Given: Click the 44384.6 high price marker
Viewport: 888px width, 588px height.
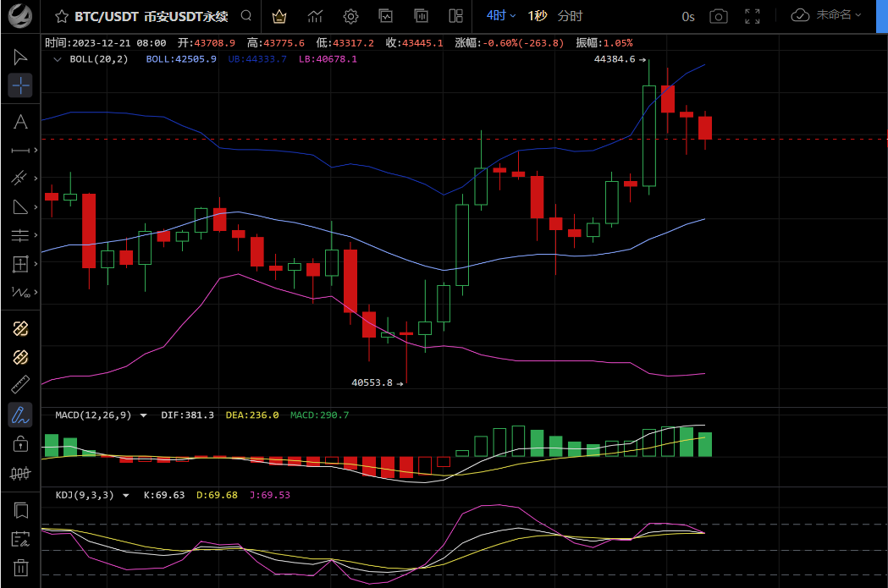Looking at the screenshot, I should point(615,59).
